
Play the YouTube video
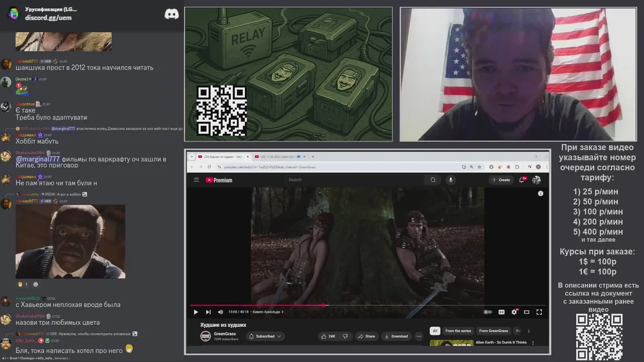[196, 312]
